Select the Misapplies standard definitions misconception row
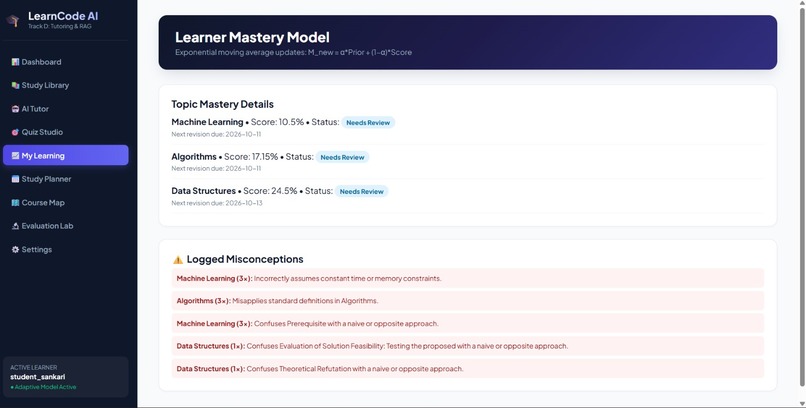The width and height of the screenshot is (806, 408). coord(468,301)
